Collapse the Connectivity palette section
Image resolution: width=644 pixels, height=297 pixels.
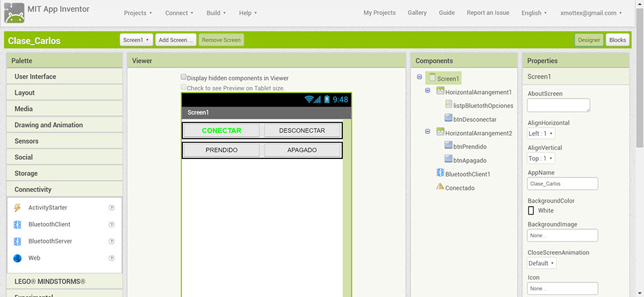click(65, 189)
